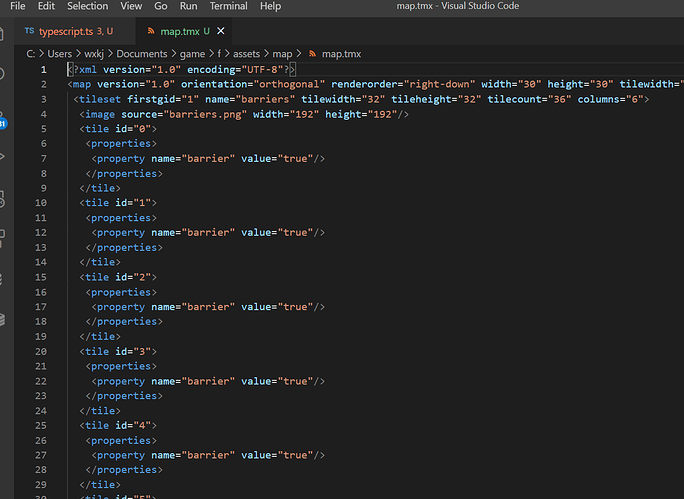Viewport: 684px width, 499px height.
Task: Click tilecount="36" attribute
Action: pyautogui.click(x=529, y=99)
